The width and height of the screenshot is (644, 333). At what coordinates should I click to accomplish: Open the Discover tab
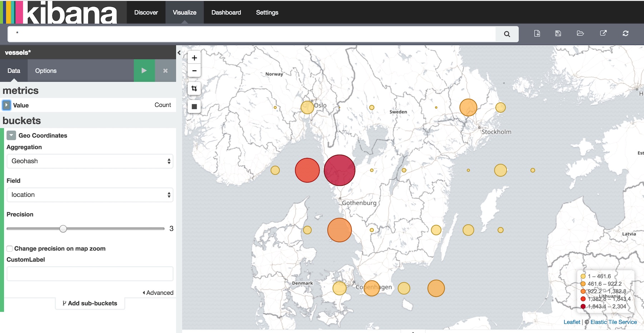coord(146,13)
